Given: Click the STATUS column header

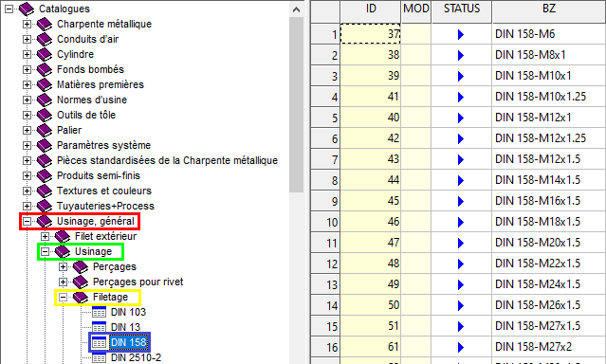Looking at the screenshot, I should pyautogui.click(x=462, y=11).
